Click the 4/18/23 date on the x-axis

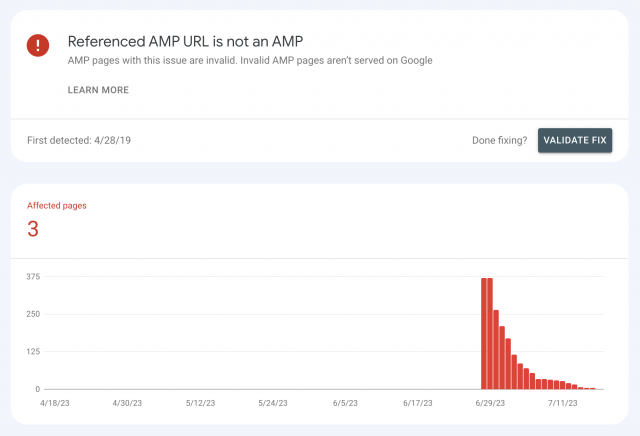pyautogui.click(x=57, y=404)
